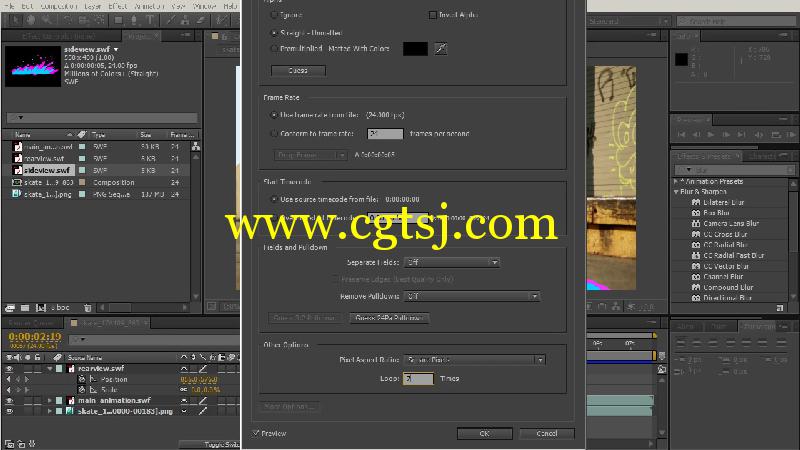Click Interpret Footage icon in Project panel

[x=10, y=308]
